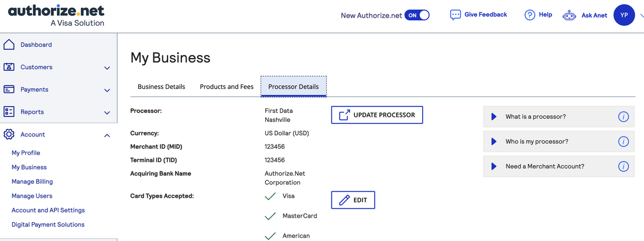Click the Ask Anet robot icon
The width and height of the screenshot is (644, 241).
569,15
